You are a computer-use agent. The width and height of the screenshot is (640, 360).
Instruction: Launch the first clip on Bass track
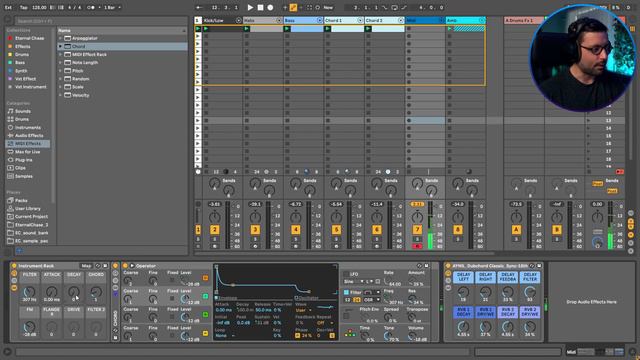click(287, 29)
